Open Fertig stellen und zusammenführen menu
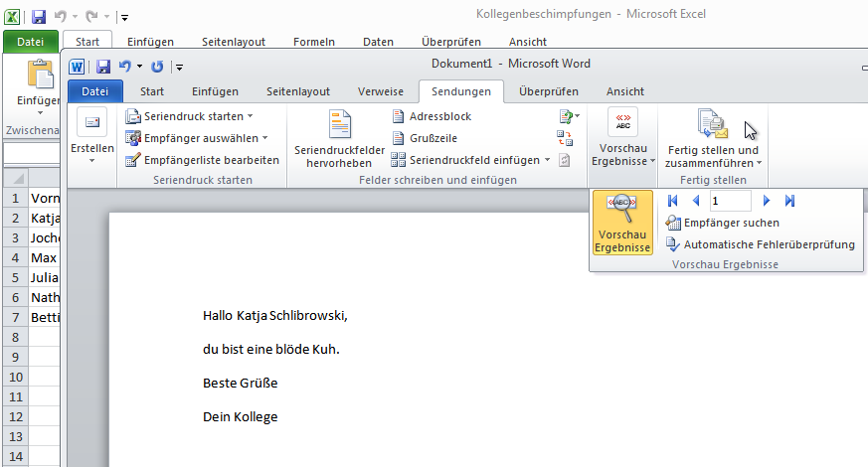This screenshot has width=868, height=467. coord(713,138)
